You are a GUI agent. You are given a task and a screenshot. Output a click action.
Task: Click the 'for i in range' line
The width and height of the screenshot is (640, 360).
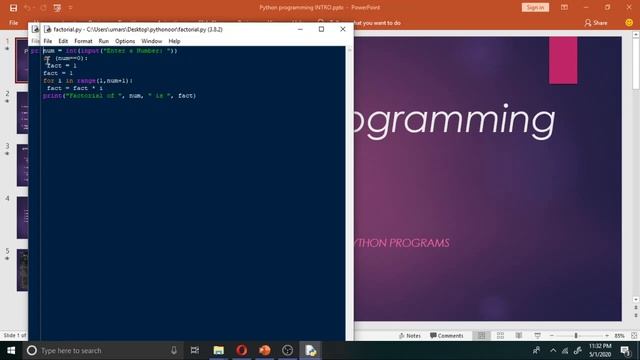pyautogui.click(x=88, y=81)
